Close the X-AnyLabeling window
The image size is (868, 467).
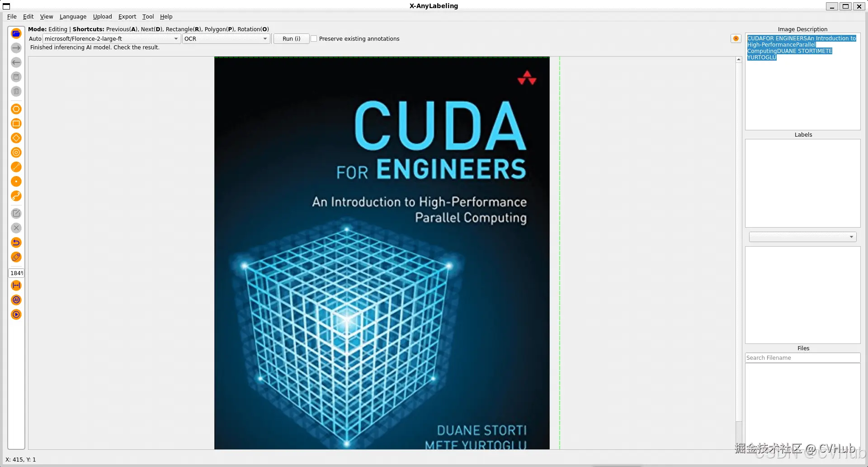(x=859, y=6)
